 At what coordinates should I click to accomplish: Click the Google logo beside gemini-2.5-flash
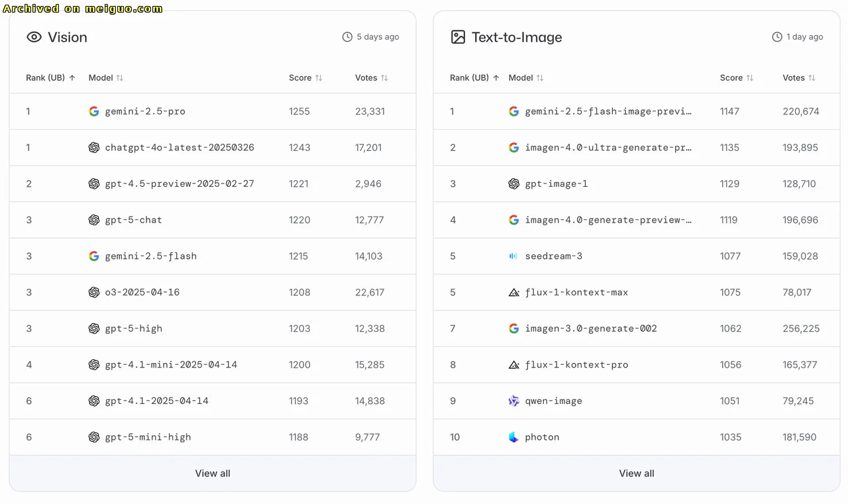94,256
